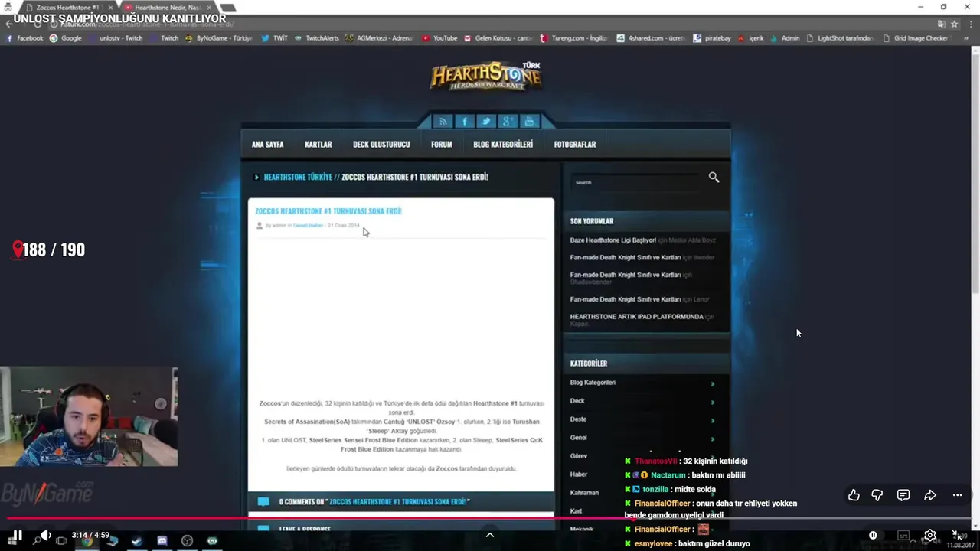This screenshot has width=980, height=551.
Task: Open the ByNoGame - Türkiye bookmark
Action: (x=219, y=38)
